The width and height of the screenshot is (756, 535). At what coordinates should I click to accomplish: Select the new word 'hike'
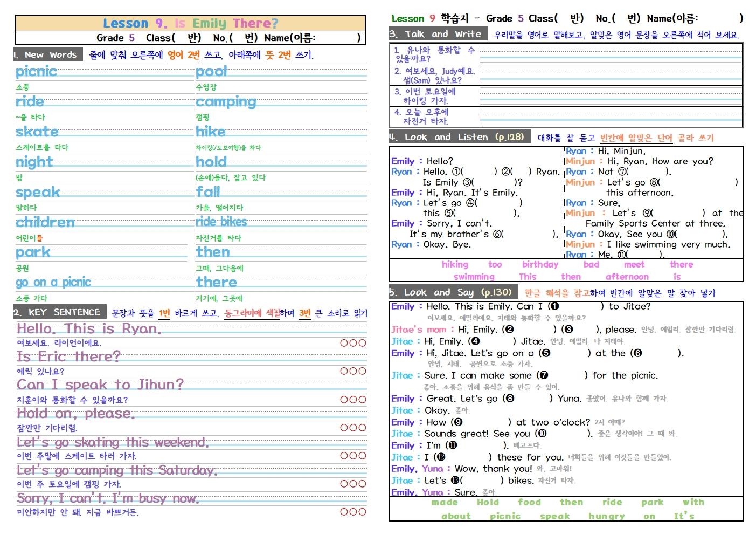[211, 132]
